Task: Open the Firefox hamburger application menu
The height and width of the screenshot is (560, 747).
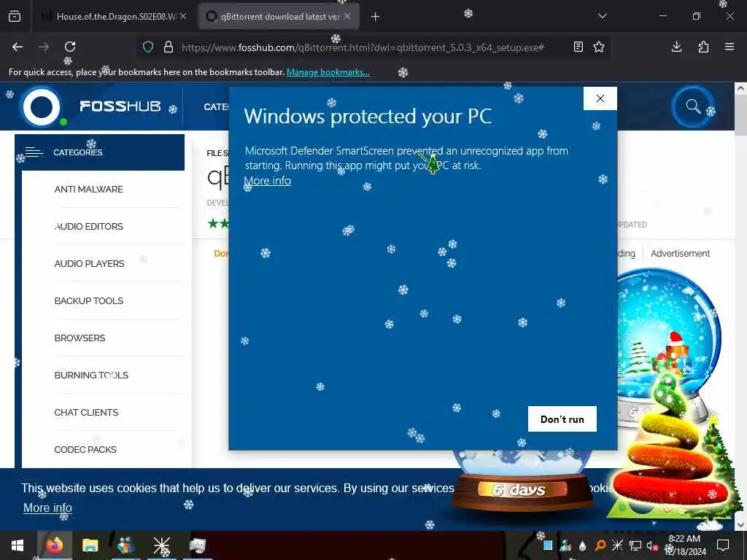Action: 729,47
